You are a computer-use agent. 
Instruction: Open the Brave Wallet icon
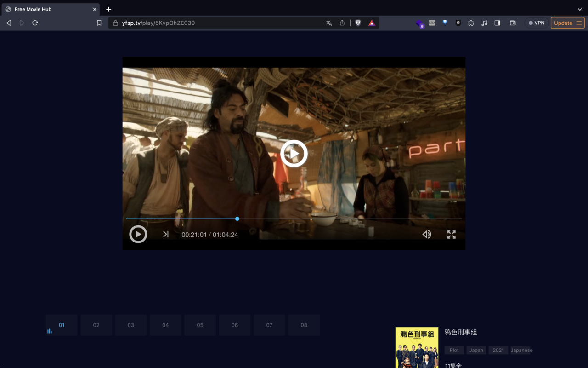[x=513, y=23]
